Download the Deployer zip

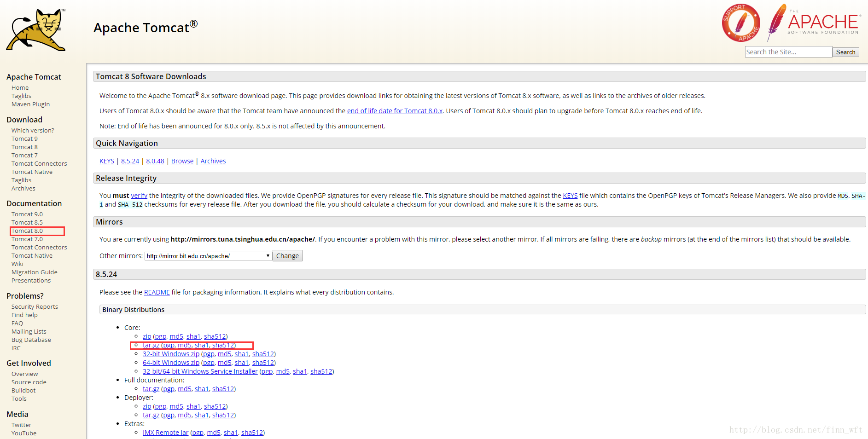point(147,406)
